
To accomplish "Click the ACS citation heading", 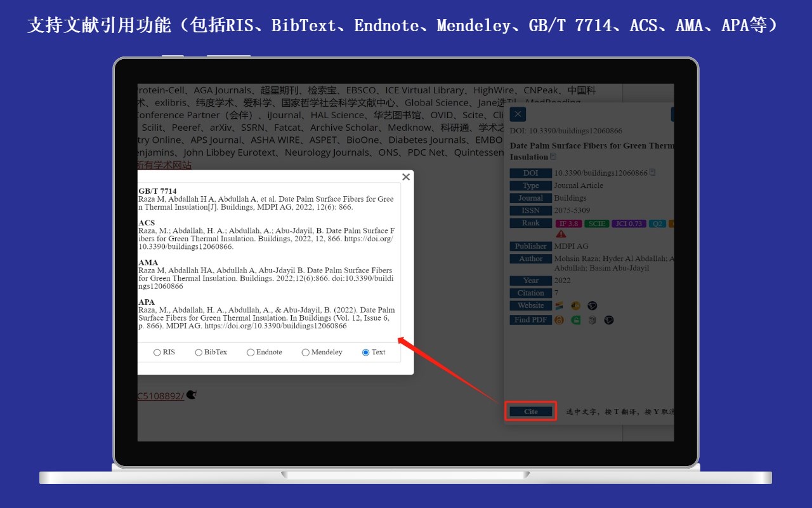I will pyautogui.click(x=147, y=223).
